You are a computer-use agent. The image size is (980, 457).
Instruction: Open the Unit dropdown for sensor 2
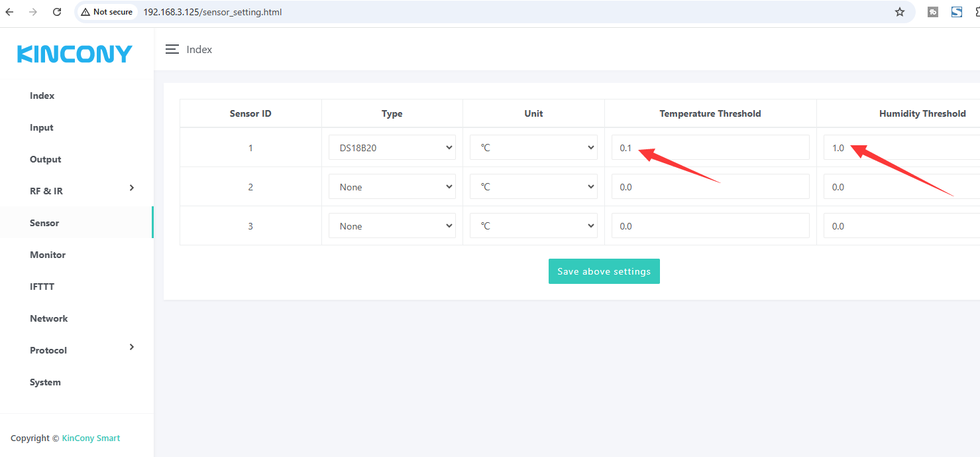533,187
